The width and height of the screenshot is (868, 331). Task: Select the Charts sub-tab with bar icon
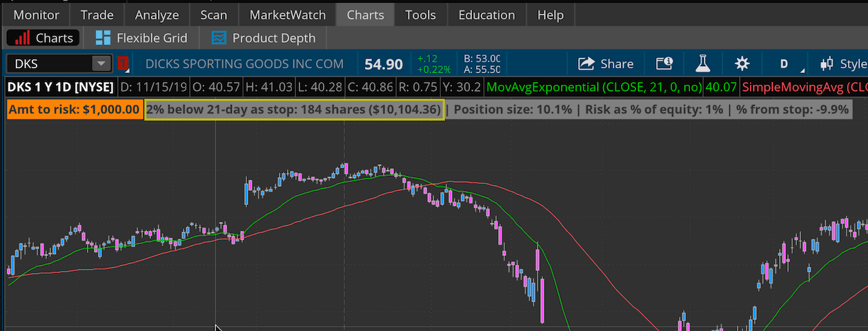click(43, 38)
